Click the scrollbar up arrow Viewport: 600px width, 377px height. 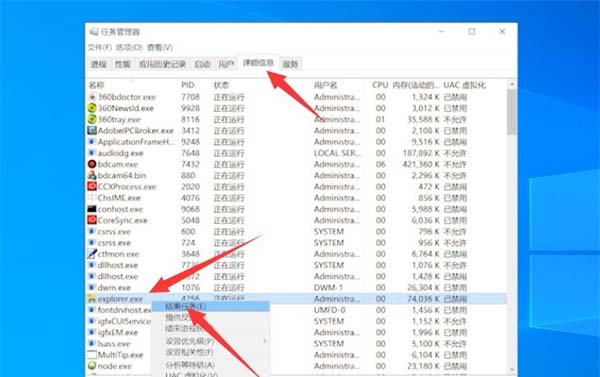[512, 84]
